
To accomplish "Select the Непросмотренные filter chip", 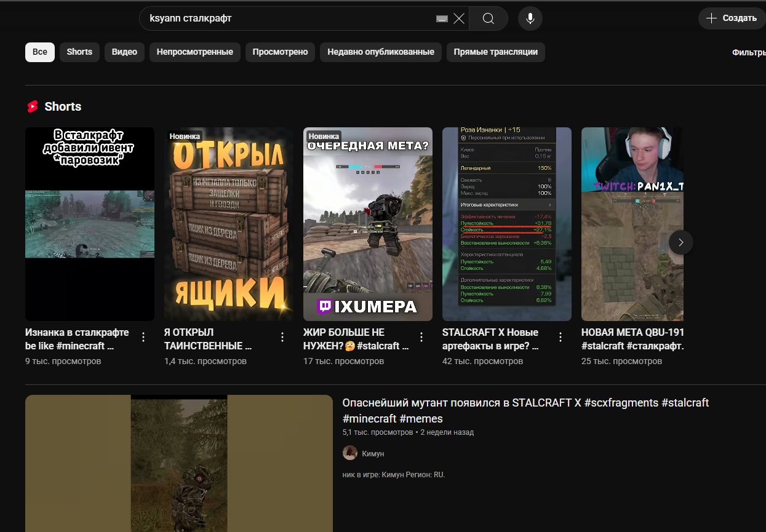I will coord(195,52).
